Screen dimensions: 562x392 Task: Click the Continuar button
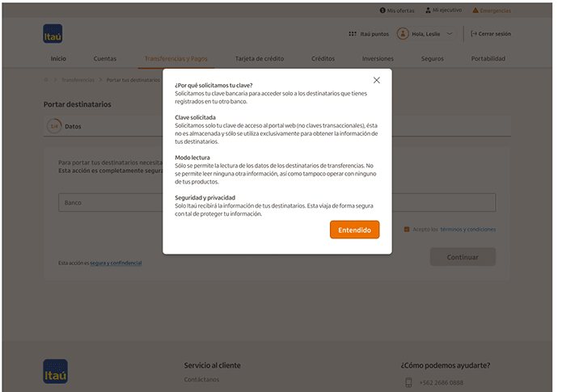click(463, 257)
